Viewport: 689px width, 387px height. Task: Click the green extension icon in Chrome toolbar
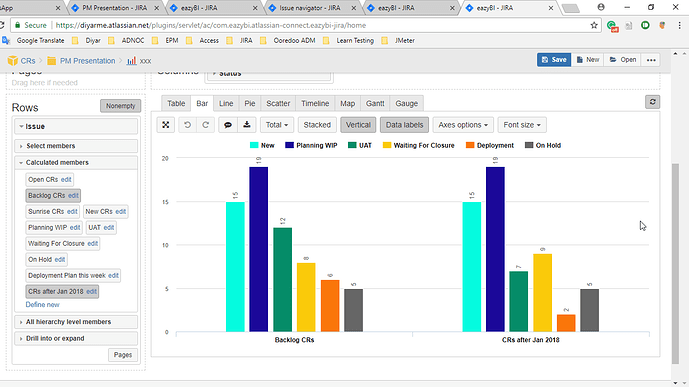[645, 25]
